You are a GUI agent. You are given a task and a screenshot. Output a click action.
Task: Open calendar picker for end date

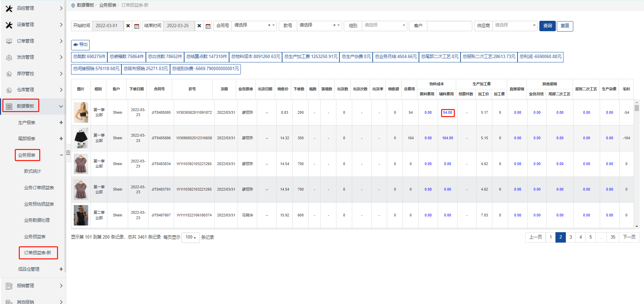[x=208, y=26]
